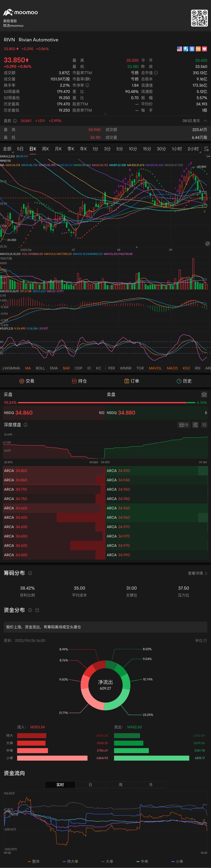The height and width of the screenshot is (868, 211).
Task: Open the QR code image
Action: tap(199, 18)
